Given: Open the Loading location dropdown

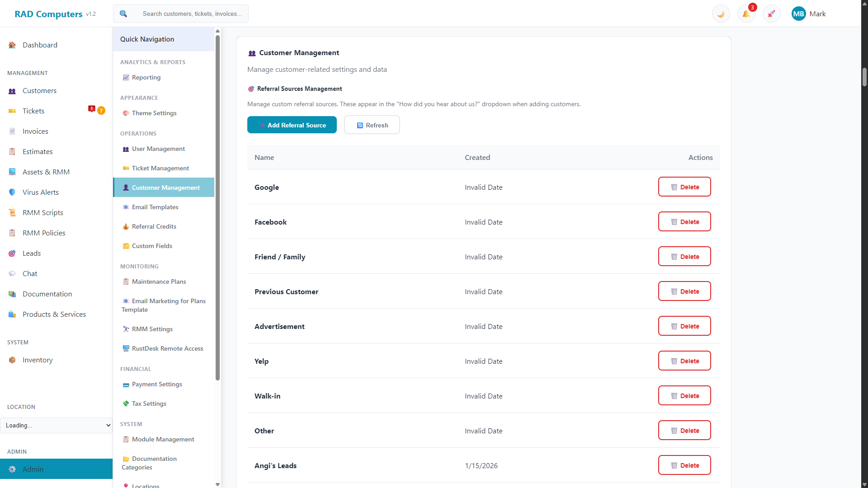Looking at the screenshot, I should pos(56,425).
